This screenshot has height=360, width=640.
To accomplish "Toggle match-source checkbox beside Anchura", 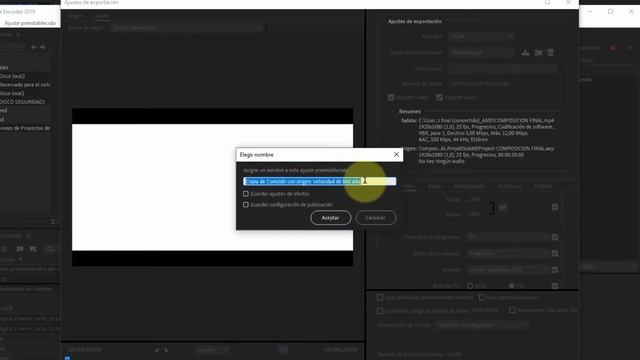I will (x=555, y=207).
